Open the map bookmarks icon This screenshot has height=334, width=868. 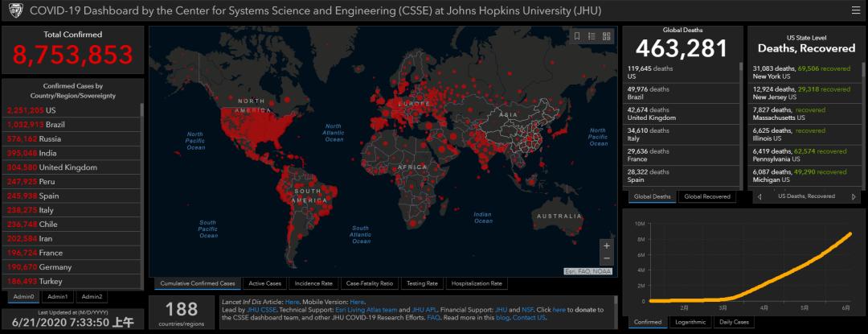pyautogui.click(x=577, y=36)
